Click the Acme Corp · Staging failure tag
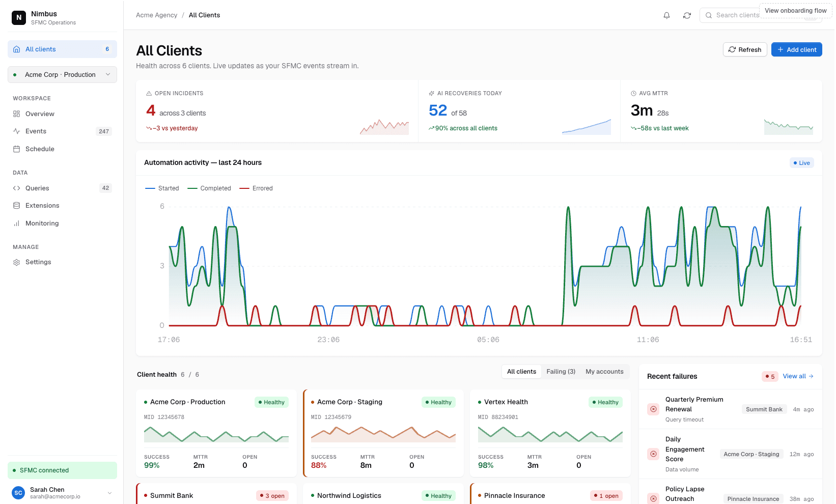836x504 pixels. [x=751, y=454]
